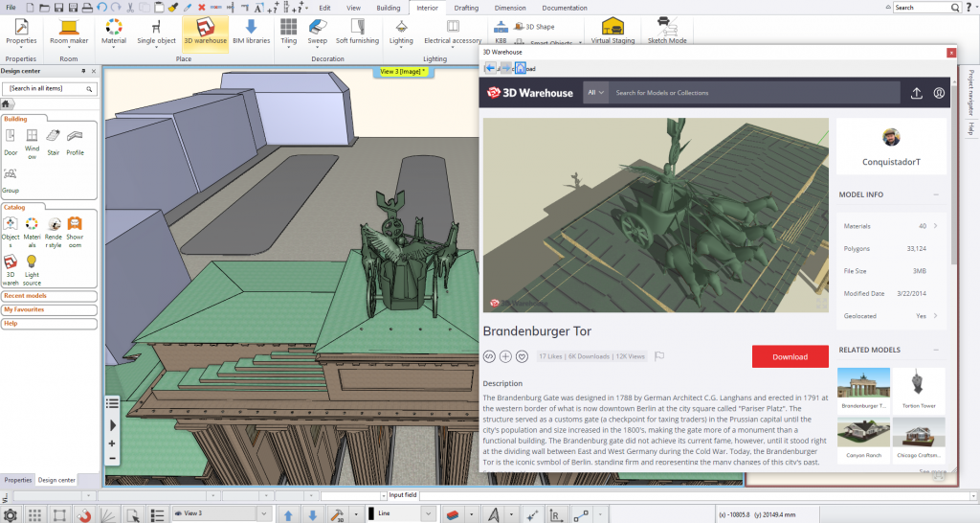Insert a Door from Design center

point(11,142)
